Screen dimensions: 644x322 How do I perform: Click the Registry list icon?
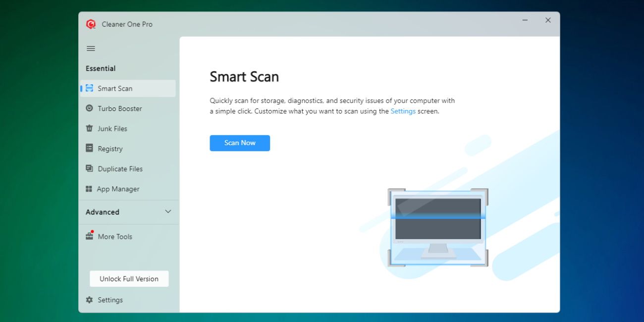click(89, 148)
